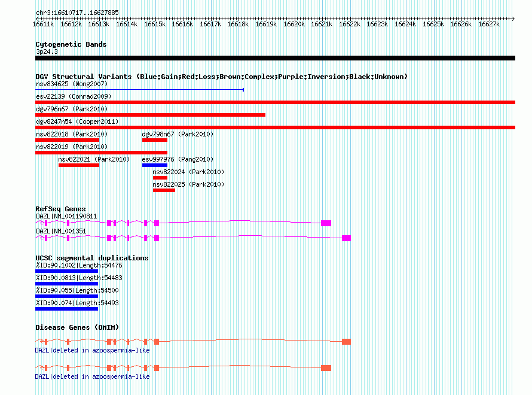Click the nsv822024 (Park2010) small red bar
532x395 pixels.
[x=160, y=178]
